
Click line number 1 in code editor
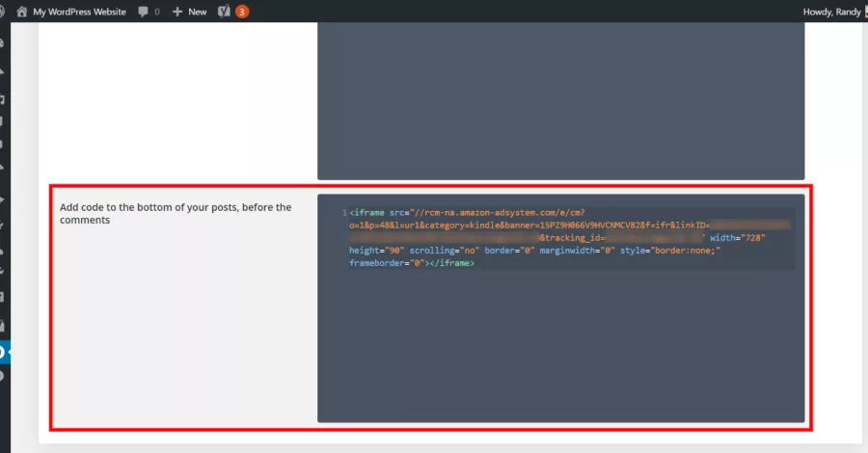click(344, 212)
